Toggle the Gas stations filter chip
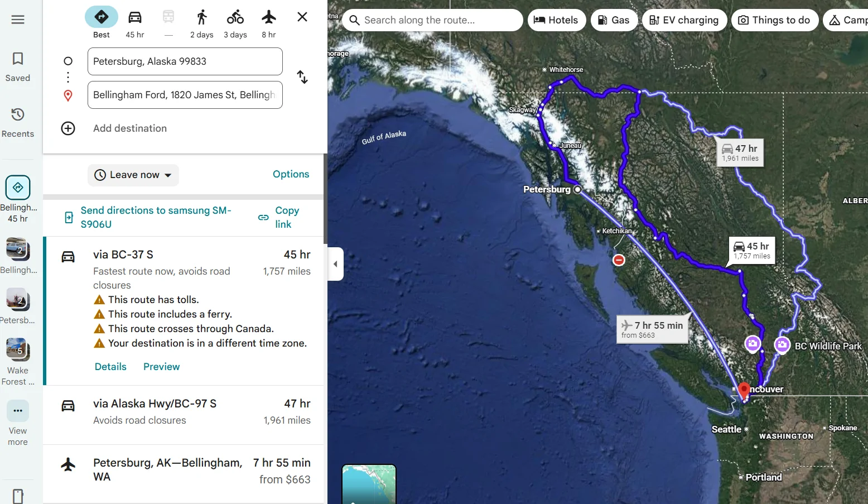The width and height of the screenshot is (868, 504). pos(614,20)
